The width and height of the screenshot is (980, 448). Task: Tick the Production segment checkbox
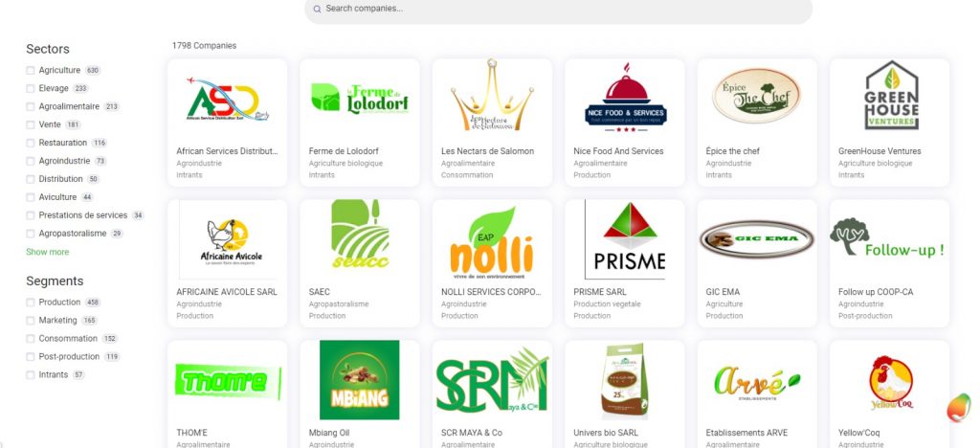coord(30,302)
